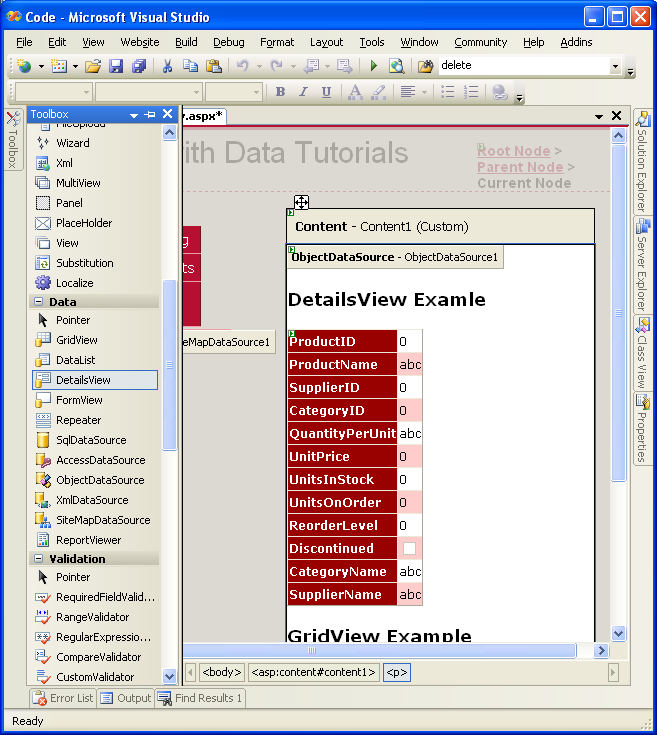Click the <body> tag navigator button
The width and height of the screenshot is (657, 735).
(222, 673)
